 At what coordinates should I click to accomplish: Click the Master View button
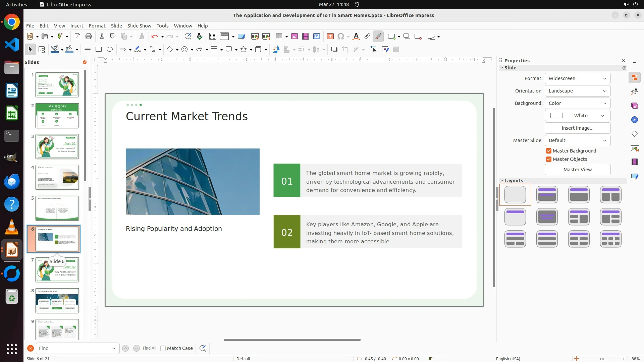pos(577,170)
